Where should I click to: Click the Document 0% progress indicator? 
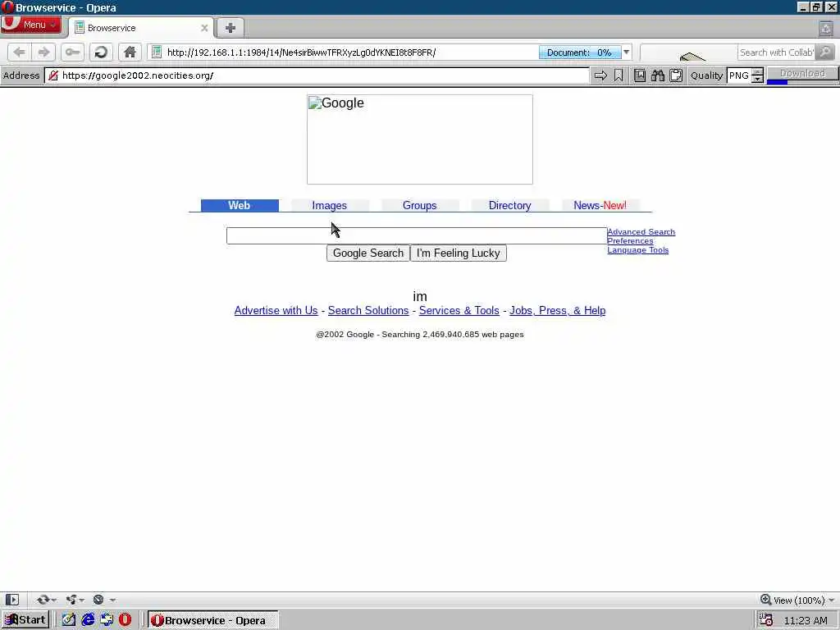pos(580,52)
